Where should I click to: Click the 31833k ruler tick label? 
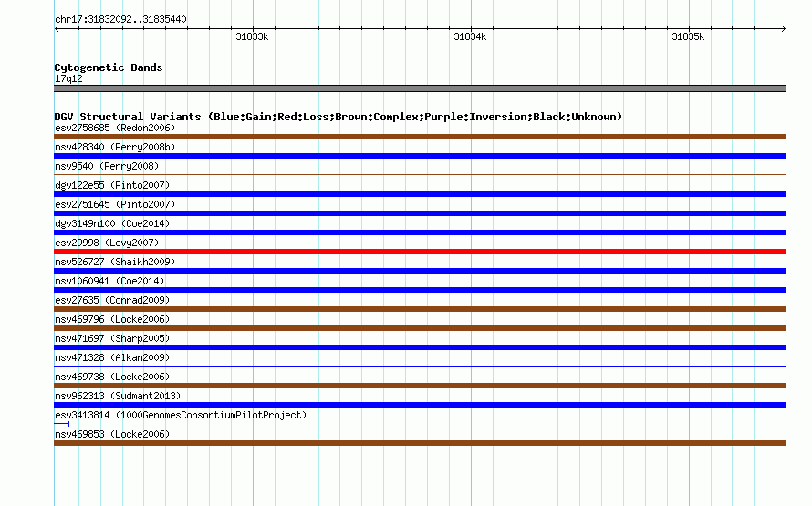[252, 36]
